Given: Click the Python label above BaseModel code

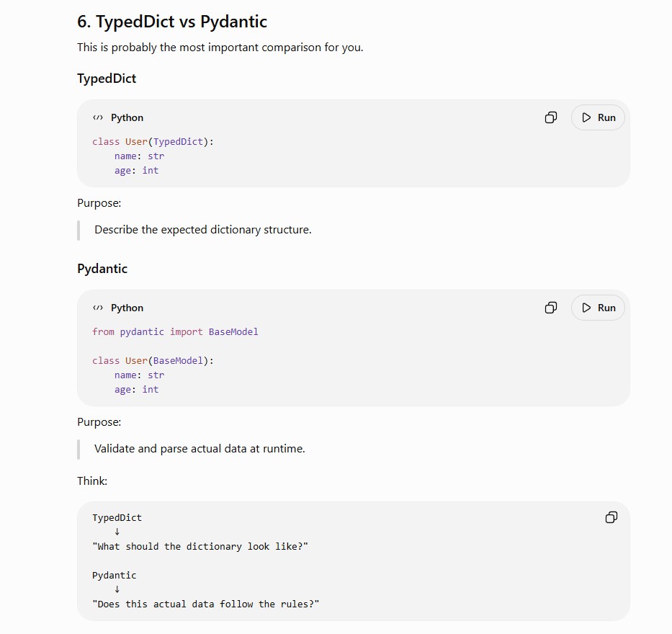Looking at the screenshot, I should 127,308.
